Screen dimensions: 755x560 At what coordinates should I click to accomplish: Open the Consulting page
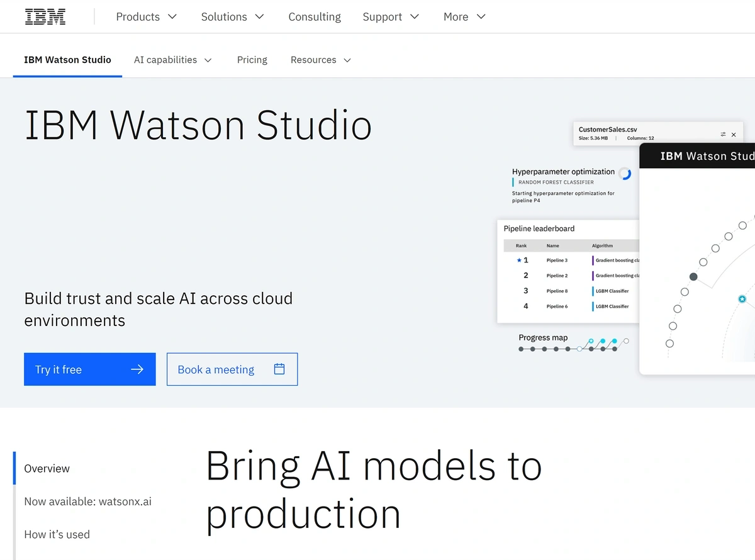coord(315,17)
